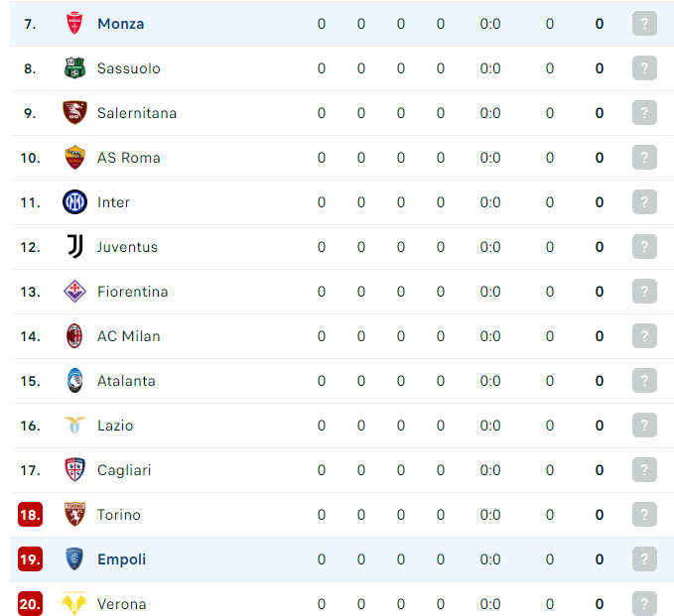
Task: Open the Verona team name link
Action: [x=122, y=604]
